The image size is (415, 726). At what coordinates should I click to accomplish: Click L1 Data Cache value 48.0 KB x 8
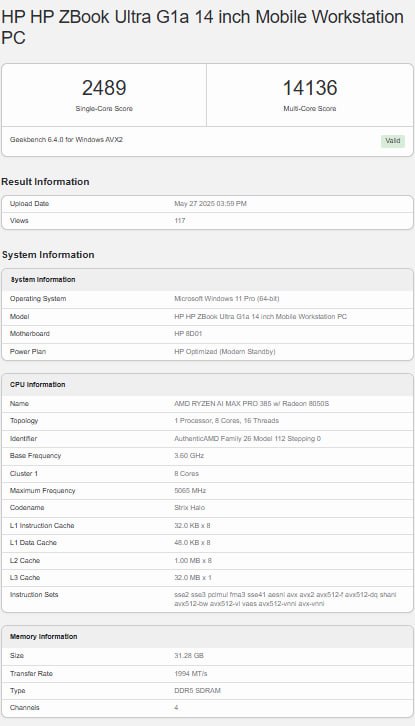192,543
